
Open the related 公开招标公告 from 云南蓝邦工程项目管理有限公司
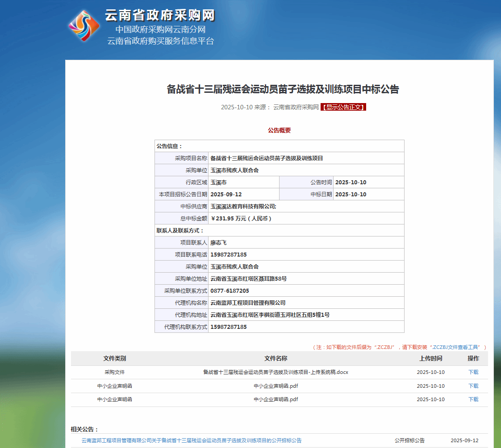tap(191, 440)
